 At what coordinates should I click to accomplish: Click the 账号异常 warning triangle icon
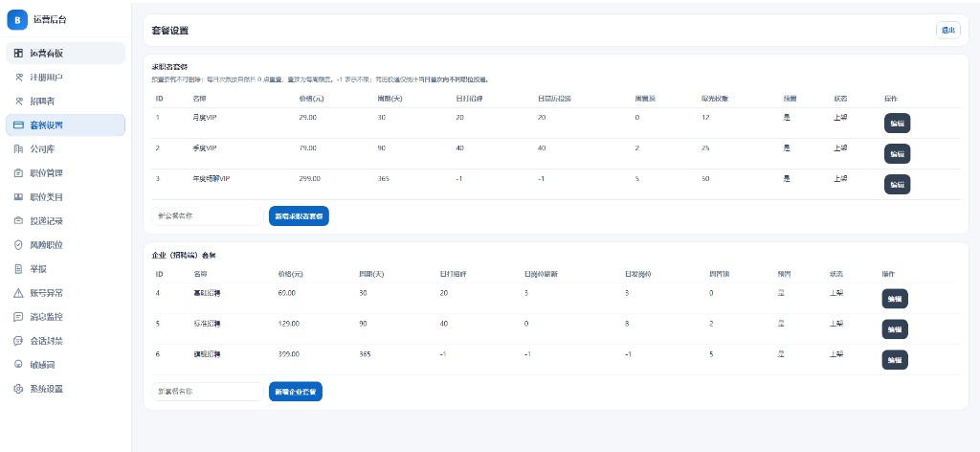coord(19,293)
